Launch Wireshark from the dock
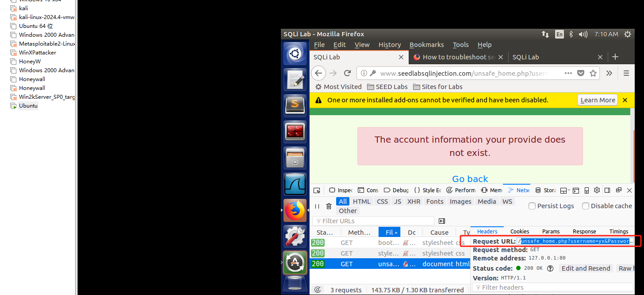Viewport: 644px width, 295px height. (x=295, y=184)
